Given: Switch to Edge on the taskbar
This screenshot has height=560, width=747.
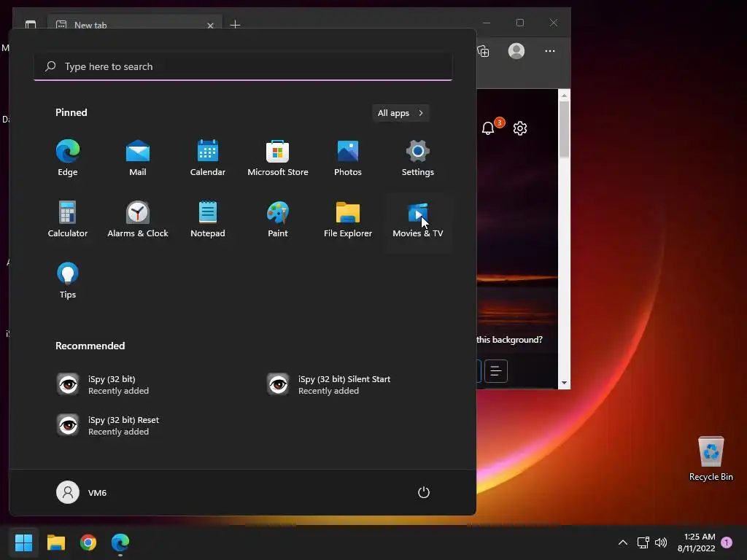Looking at the screenshot, I should click(120, 542).
